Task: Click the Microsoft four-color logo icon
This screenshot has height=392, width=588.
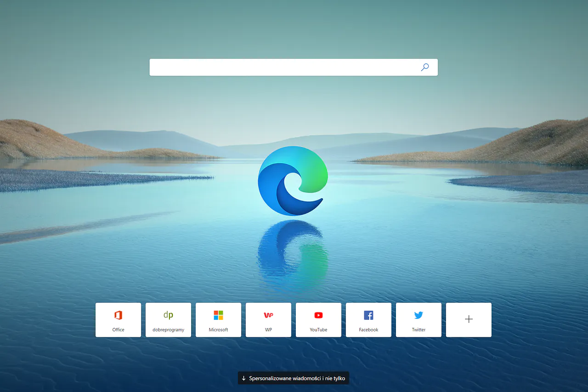Action: [218, 315]
